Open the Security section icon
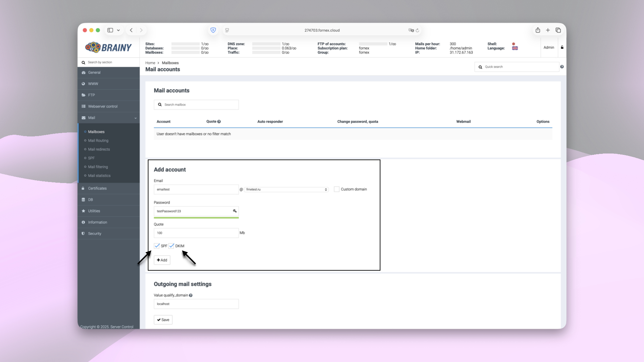Viewport: 644px width, 362px height. click(x=83, y=234)
